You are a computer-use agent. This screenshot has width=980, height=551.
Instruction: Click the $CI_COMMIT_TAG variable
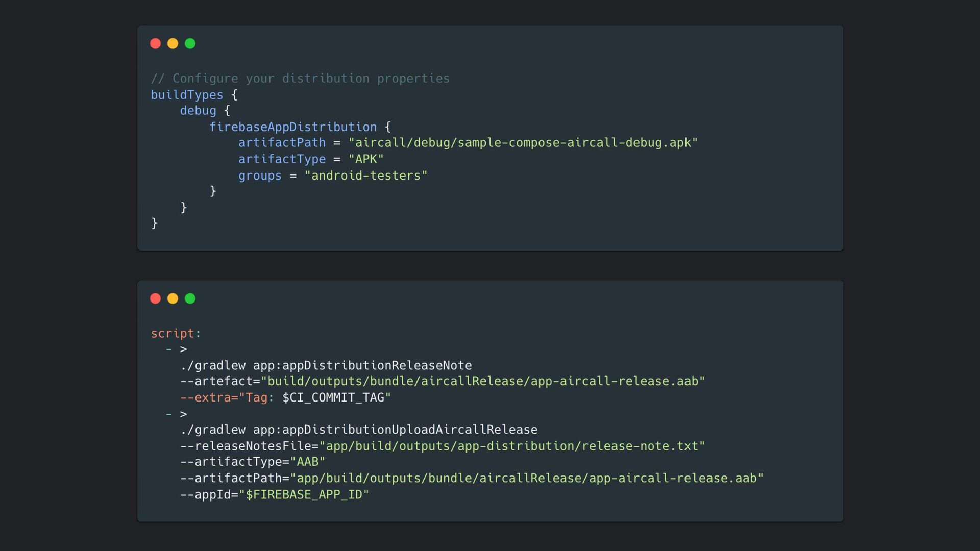pyautogui.click(x=333, y=398)
